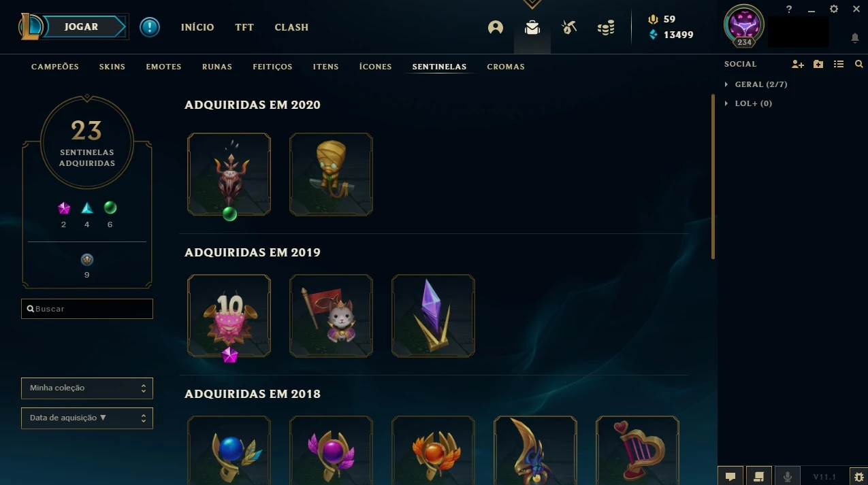Switch to the CROMAS tab
868x485 pixels.
point(506,67)
